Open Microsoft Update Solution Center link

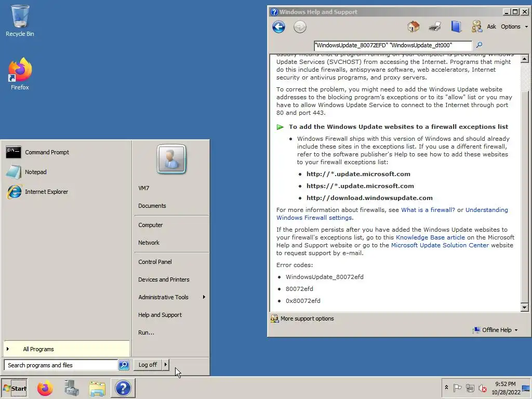[440, 245]
